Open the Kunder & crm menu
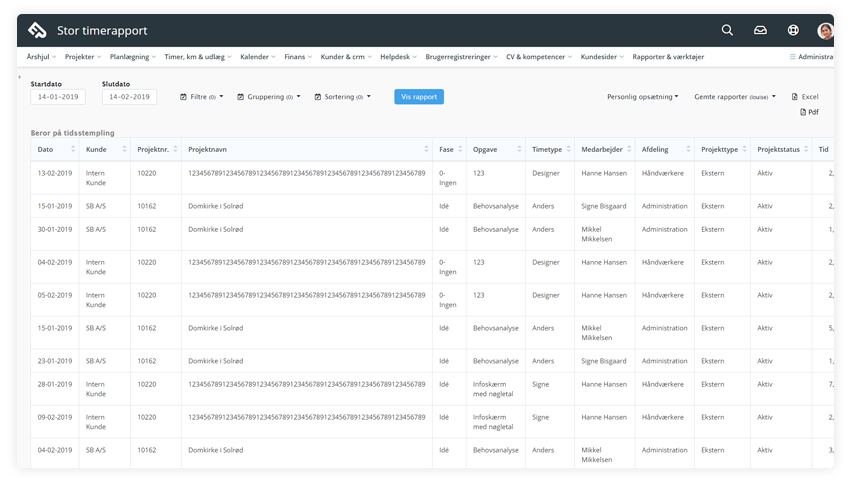 tap(346, 57)
